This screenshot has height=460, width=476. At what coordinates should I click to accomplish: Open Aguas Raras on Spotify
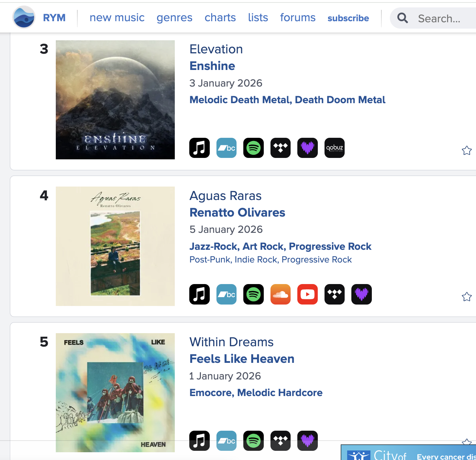(254, 294)
